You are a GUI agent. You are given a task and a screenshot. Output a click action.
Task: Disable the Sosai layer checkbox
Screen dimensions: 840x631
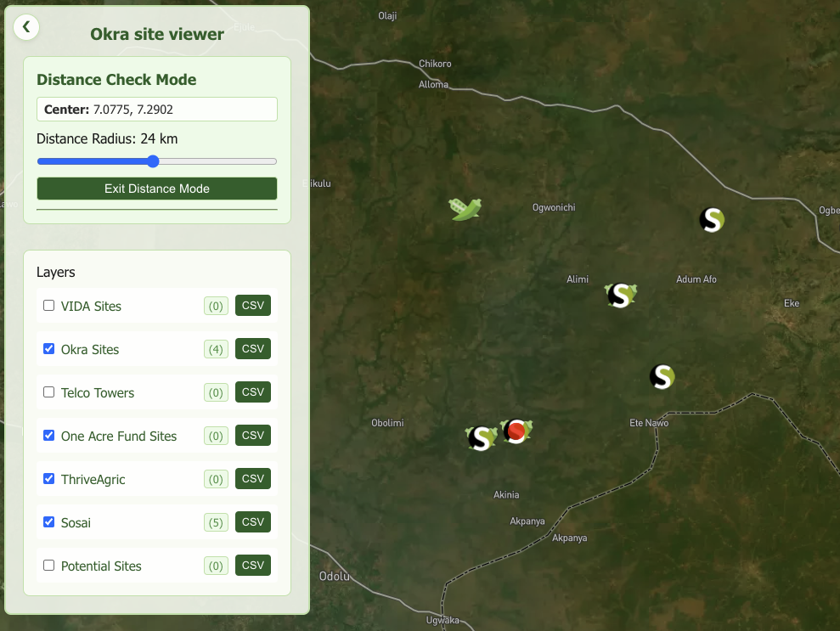tap(49, 522)
